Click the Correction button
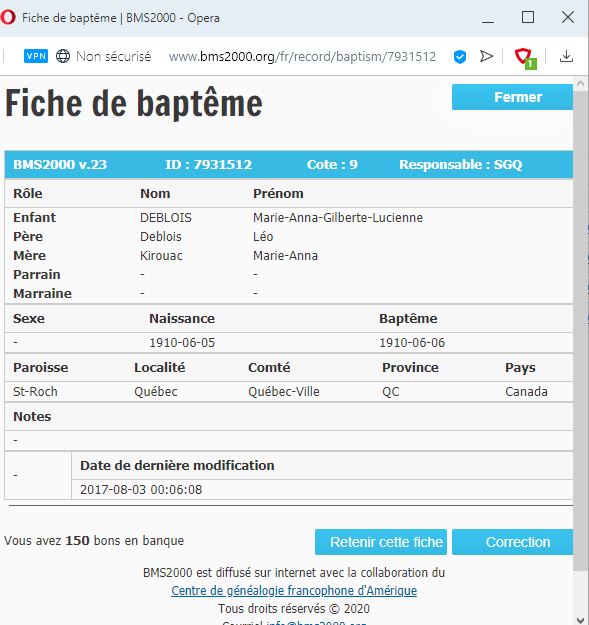This screenshot has height=625, width=589. [x=512, y=542]
